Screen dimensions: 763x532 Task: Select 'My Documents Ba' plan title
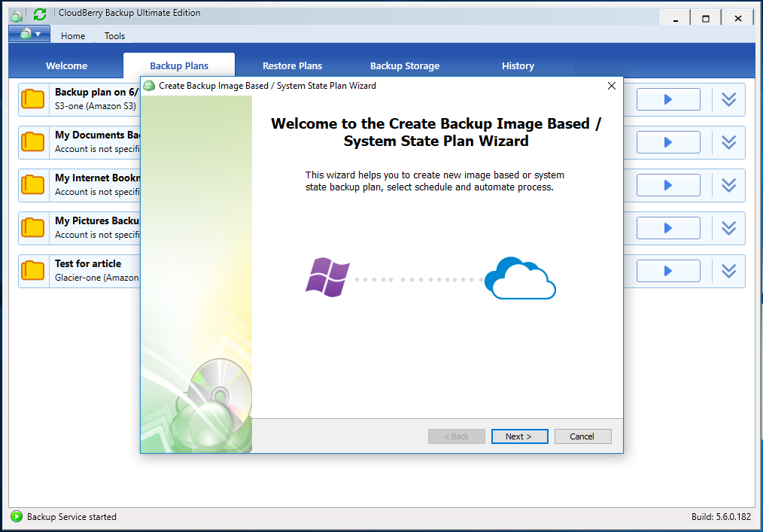coord(97,135)
